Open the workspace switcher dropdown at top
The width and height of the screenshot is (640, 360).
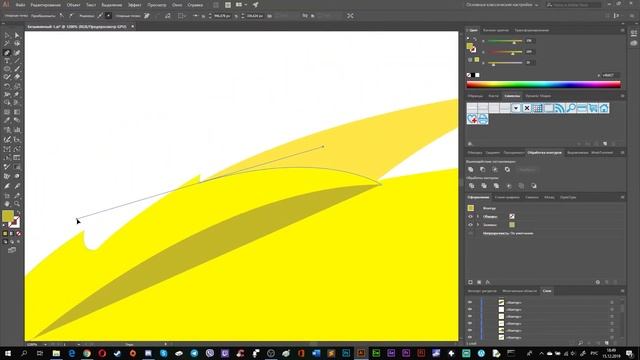click(x=502, y=5)
